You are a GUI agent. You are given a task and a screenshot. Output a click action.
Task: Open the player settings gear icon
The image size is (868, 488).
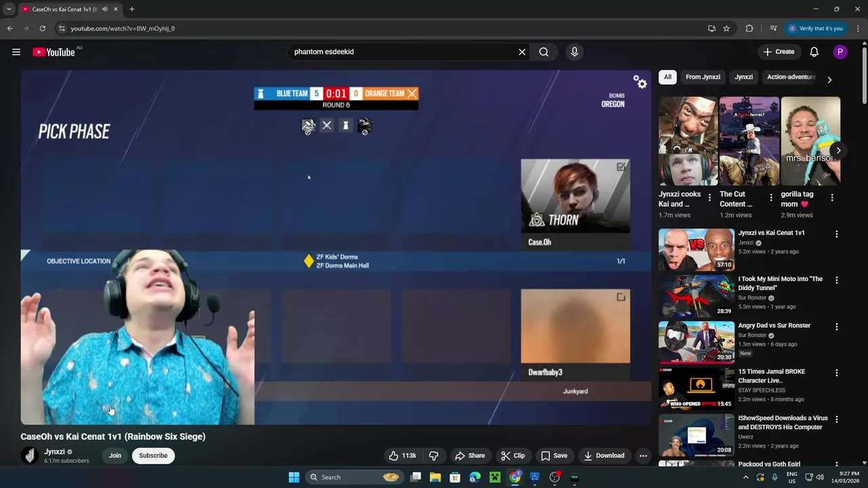(x=640, y=82)
